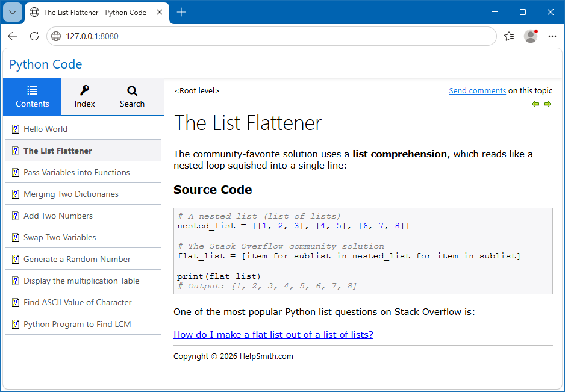This screenshot has width=565, height=392.
Task: Switch to the Search tab
Action: click(133, 96)
